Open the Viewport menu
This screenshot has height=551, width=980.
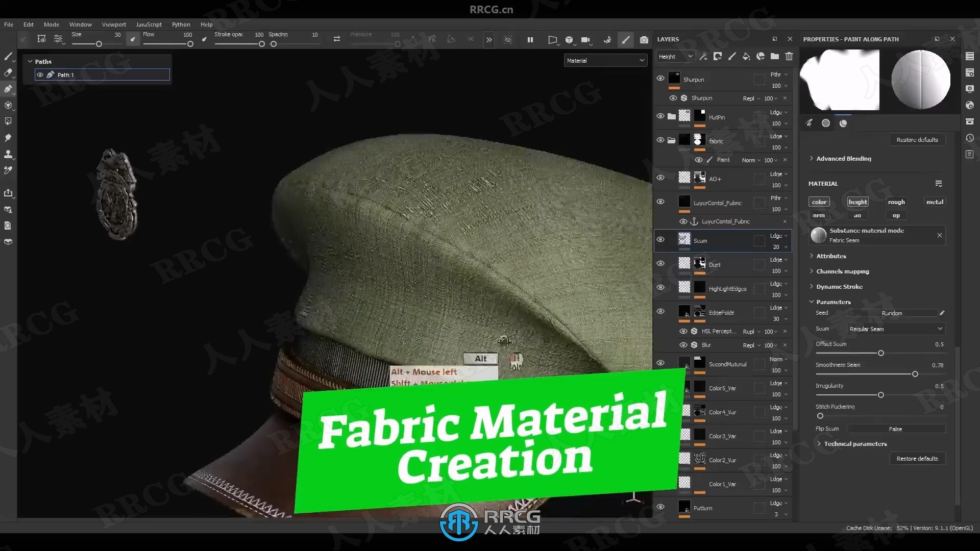(x=114, y=24)
